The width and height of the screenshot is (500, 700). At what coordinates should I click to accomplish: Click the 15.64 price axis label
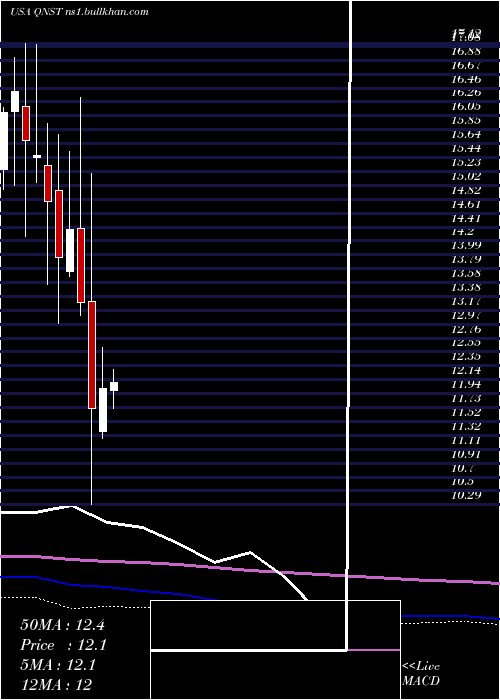[466, 134]
